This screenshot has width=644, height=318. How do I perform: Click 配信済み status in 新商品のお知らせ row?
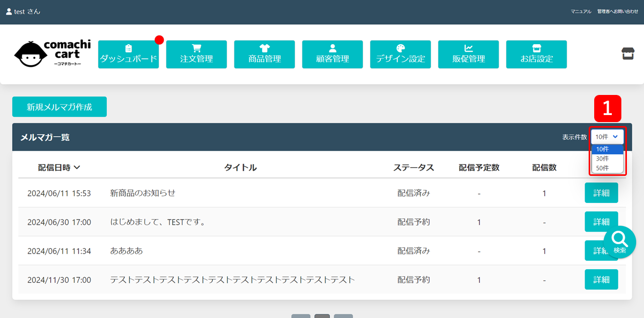(x=414, y=193)
